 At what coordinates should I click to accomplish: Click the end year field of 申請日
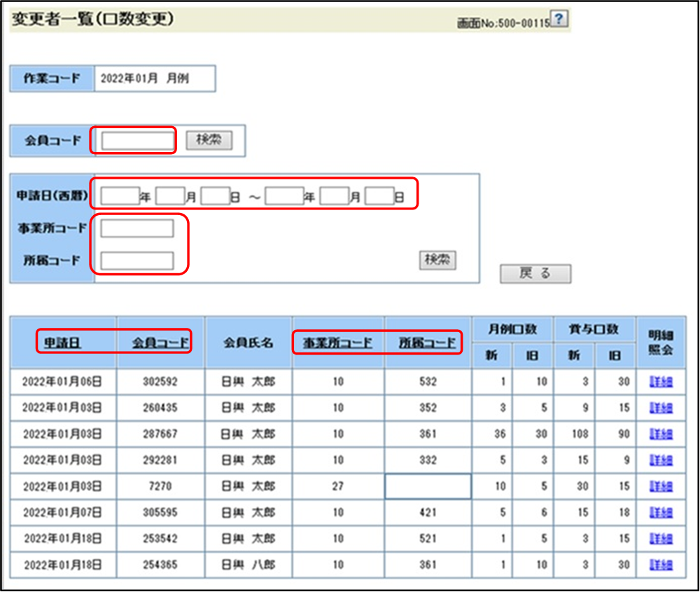(283, 196)
